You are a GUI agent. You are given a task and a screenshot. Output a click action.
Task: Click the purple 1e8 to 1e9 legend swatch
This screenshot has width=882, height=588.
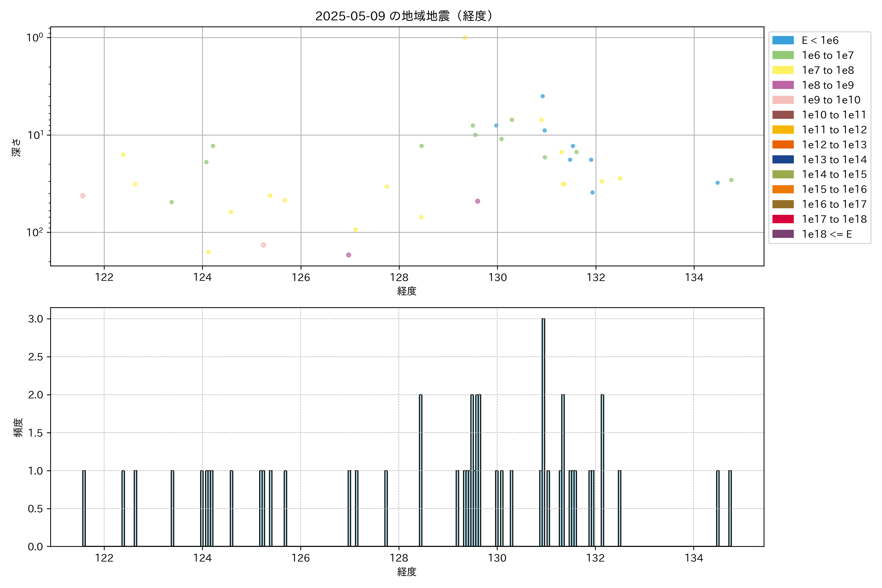pos(783,85)
